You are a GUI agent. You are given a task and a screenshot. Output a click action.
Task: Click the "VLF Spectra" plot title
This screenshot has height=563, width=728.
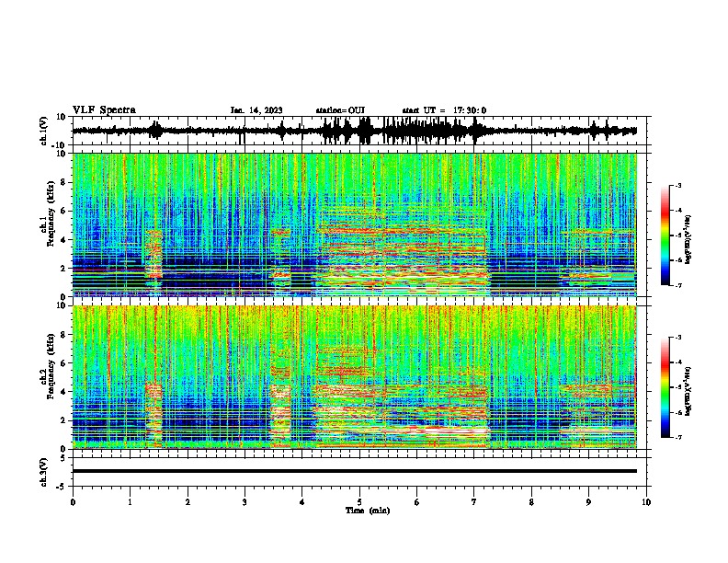click(104, 110)
